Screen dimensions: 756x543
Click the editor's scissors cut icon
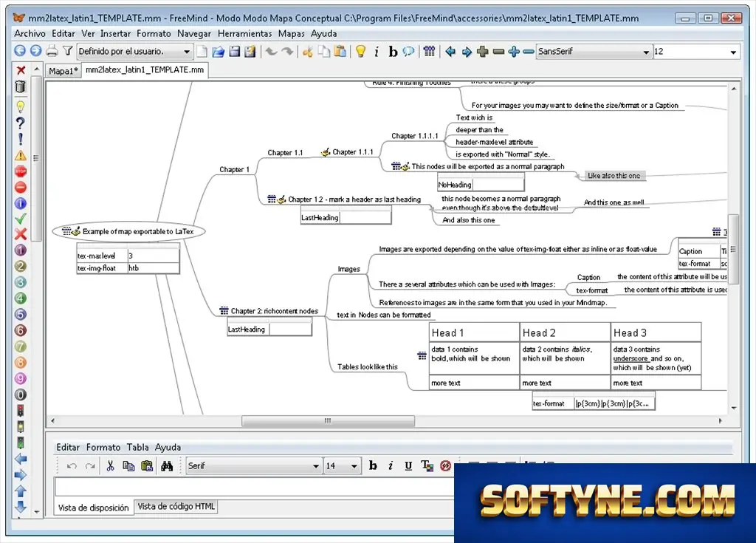tap(111, 465)
